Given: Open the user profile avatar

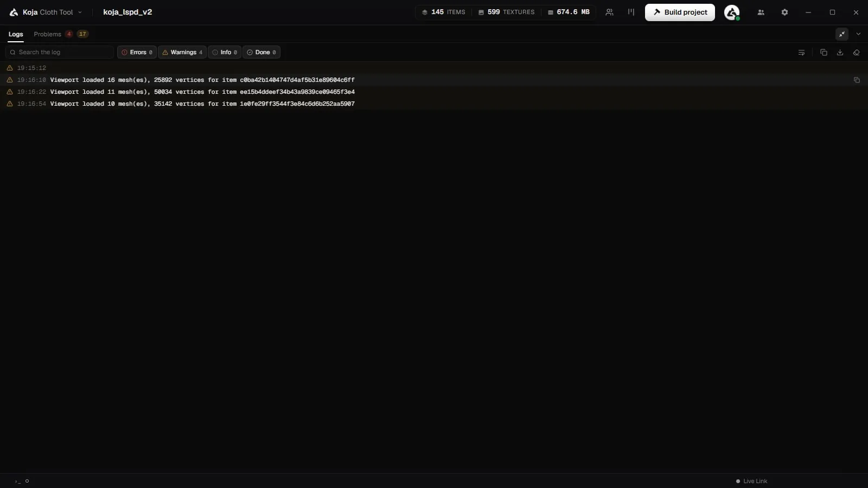Looking at the screenshot, I should point(732,12).
